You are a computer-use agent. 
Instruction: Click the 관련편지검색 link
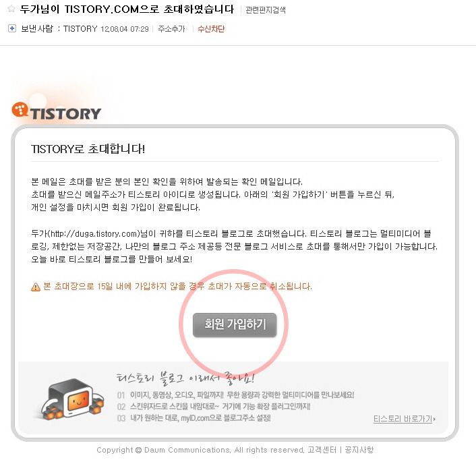[266, 10]
